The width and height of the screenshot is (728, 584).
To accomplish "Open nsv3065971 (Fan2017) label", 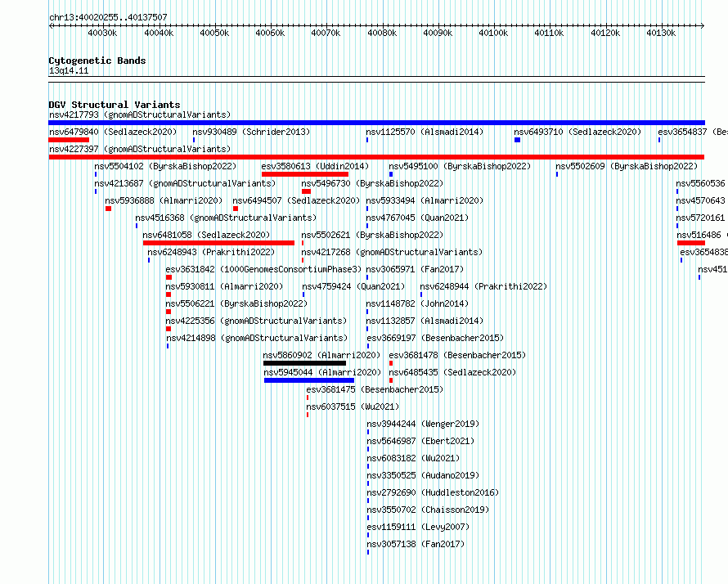I will (x=415, y=269).
